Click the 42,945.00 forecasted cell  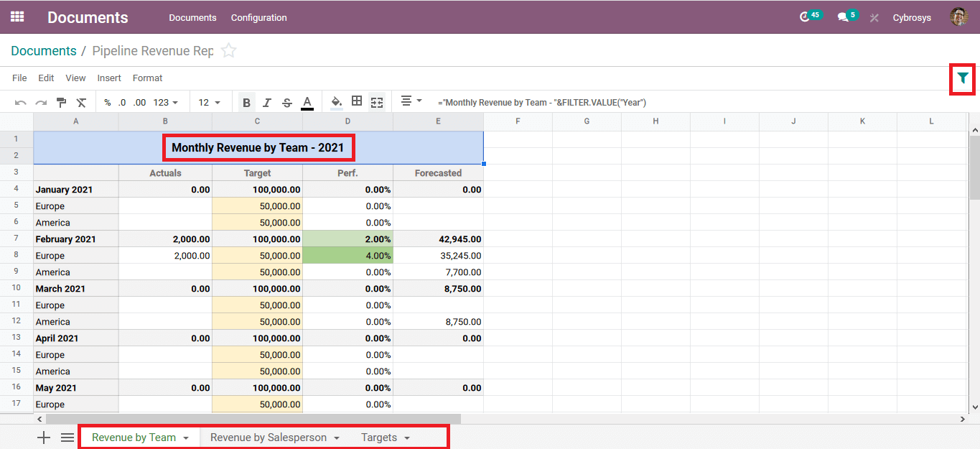(438, 239)
